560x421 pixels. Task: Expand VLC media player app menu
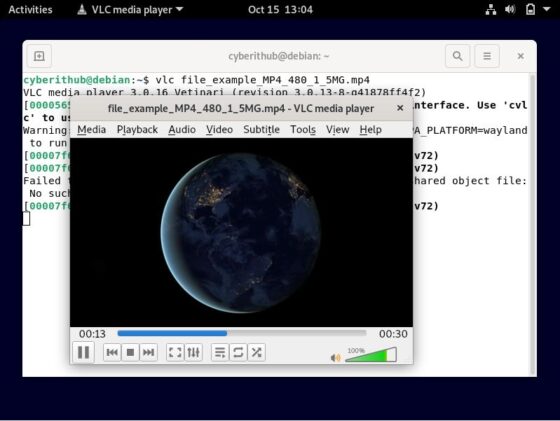point(130,9)
